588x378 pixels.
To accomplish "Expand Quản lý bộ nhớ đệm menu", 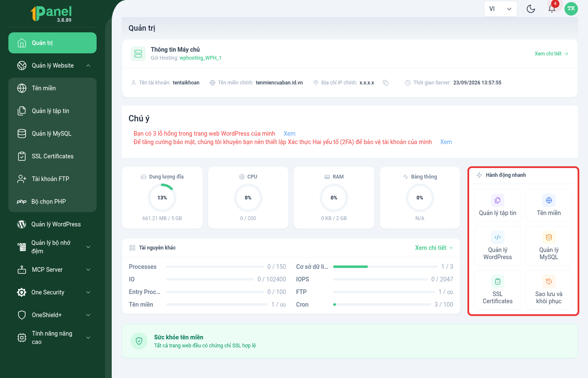I will (x=52, y=247).
